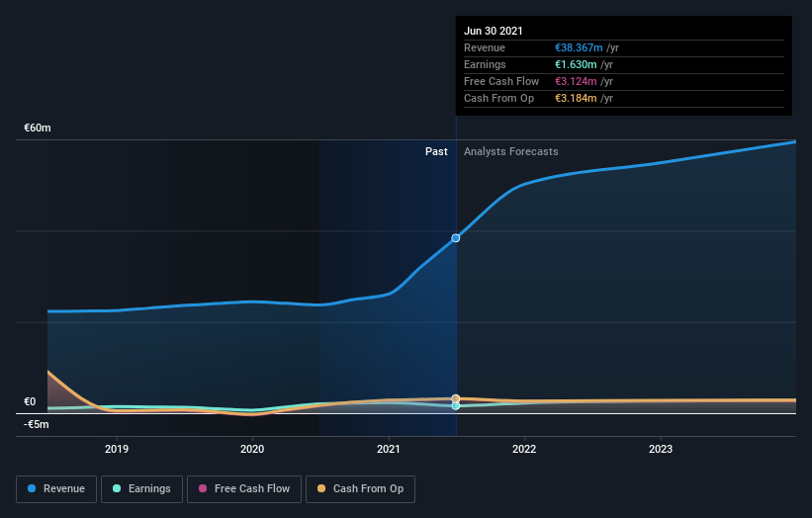Toggle the Revenue series legend button
Screen dimensions: 812x518
[56, 489]
